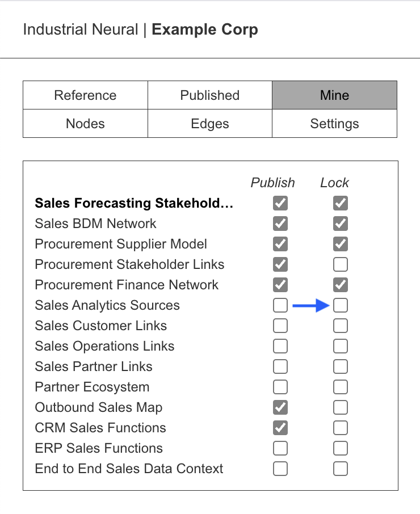This screenshot has height=514, width=420.
Task: Go to the Nodes tab
Action: pyautogui.click(x=85, y=124)
